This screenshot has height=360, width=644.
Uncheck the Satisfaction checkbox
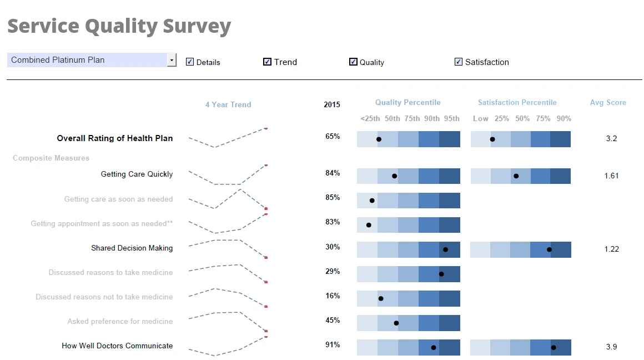click(x=459, y=62)
